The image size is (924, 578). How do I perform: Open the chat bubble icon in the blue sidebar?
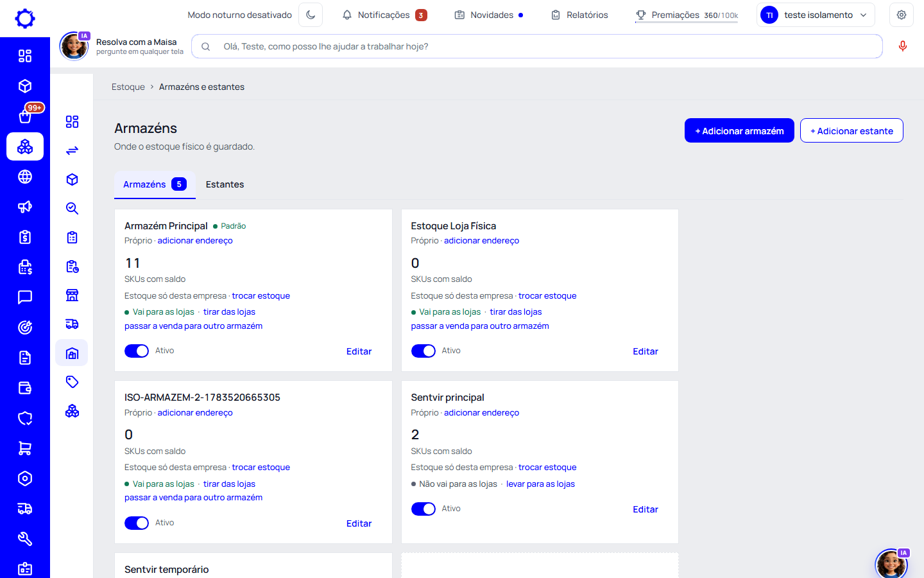(x=25, y=297)
